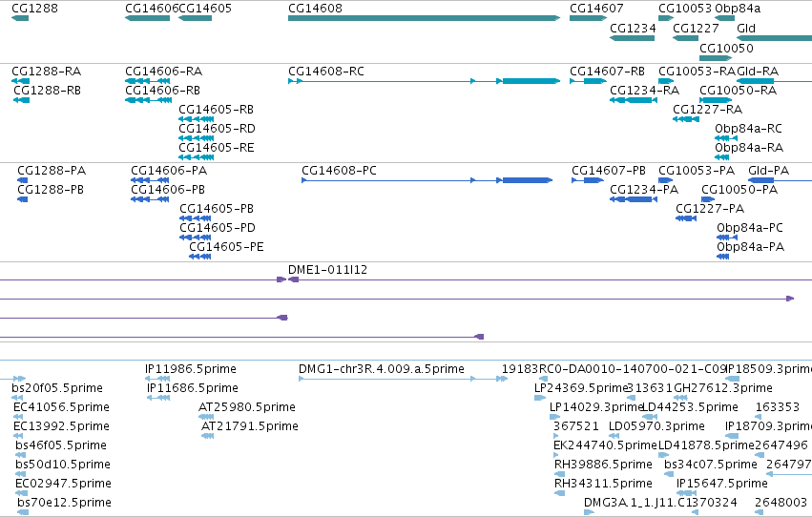Click the CG1234 gene label
812x517 pixels.
coord(633,29)
